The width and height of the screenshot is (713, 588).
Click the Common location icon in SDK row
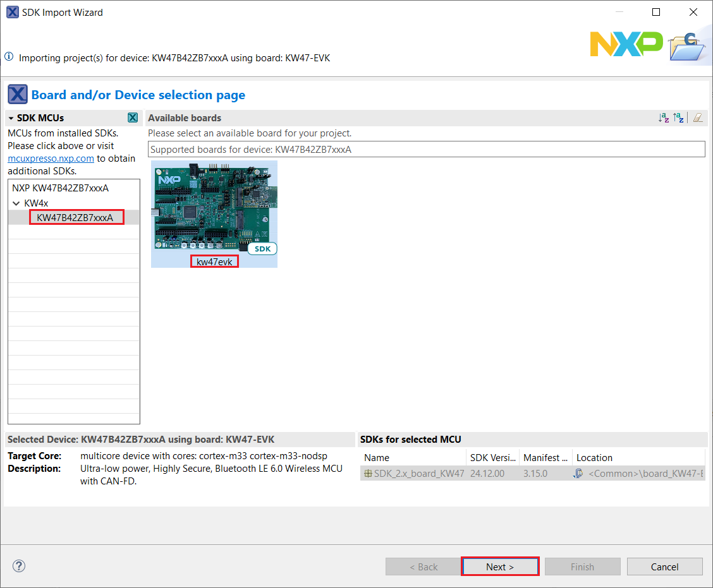coord(578,474)
